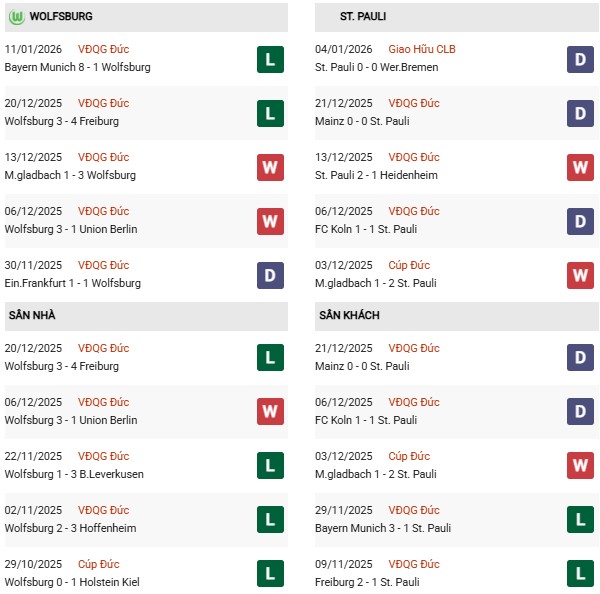Open VĐQG Đức link on 11/01/2026 row
The height and width of the screenshot is (594, 600).
(103, 49)
